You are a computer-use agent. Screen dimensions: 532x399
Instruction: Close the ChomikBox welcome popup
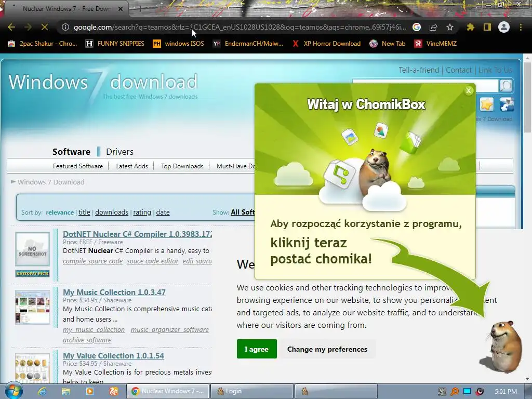pyautogui.click(x=469, y=90)
